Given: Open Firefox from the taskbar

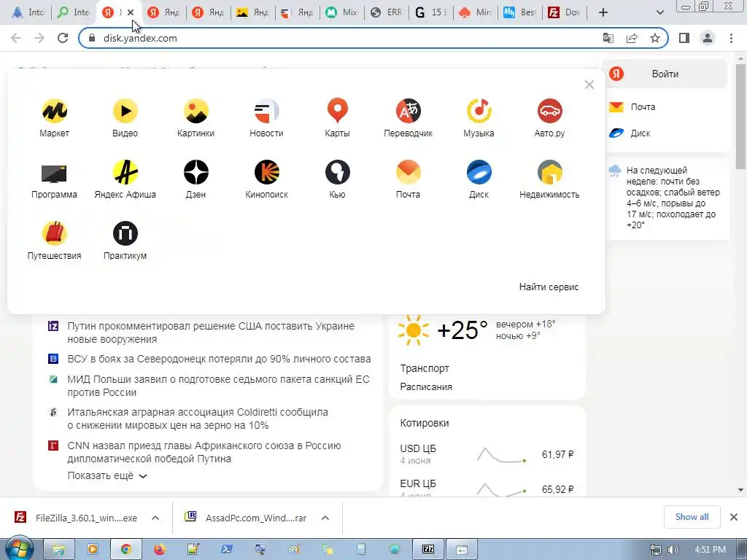Looking at the screenshot, I should point(160,550).
